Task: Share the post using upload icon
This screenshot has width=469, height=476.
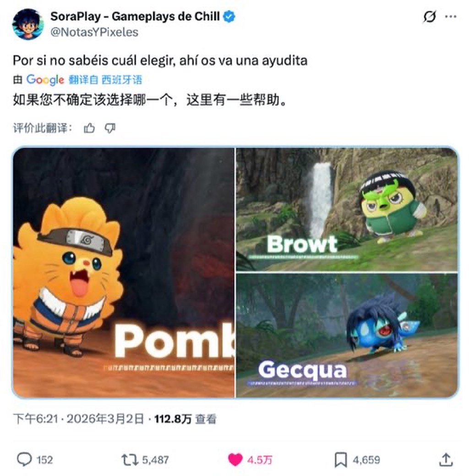Action: pos(446,460)
